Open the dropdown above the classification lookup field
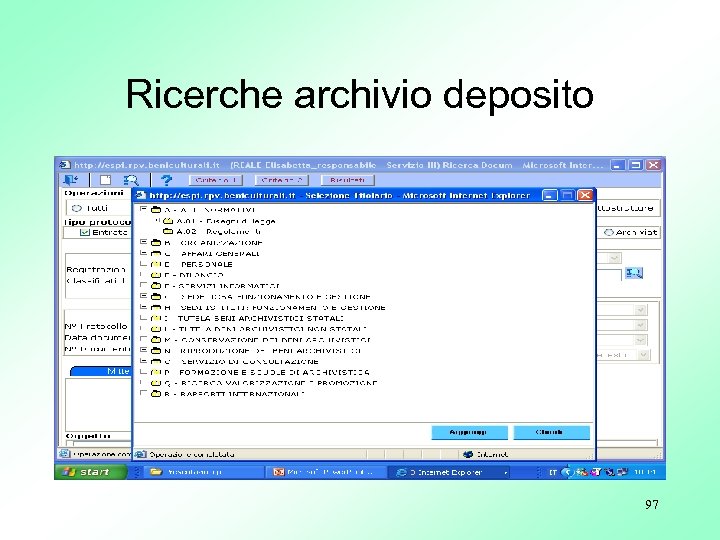The image size is (720, 540). (615, 258)
